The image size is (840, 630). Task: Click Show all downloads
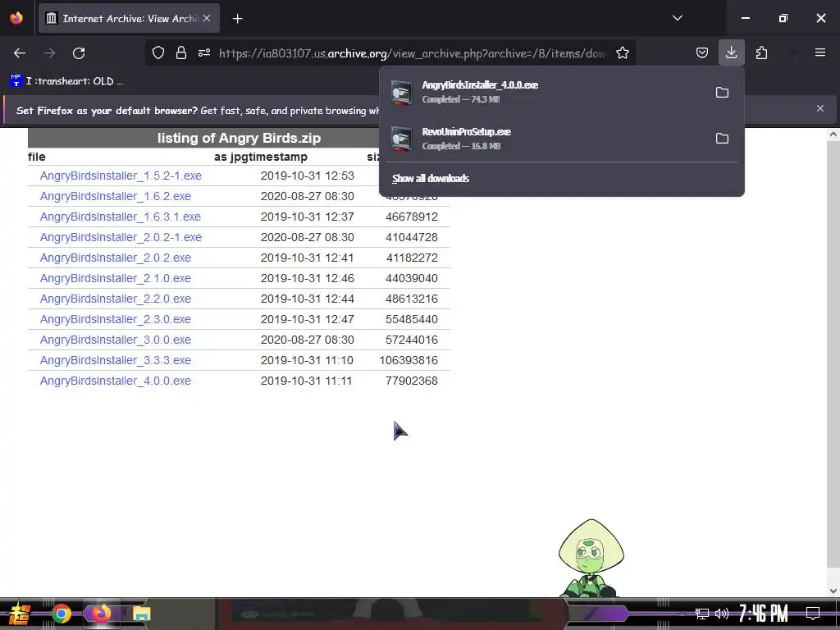[x=431, y=178]
